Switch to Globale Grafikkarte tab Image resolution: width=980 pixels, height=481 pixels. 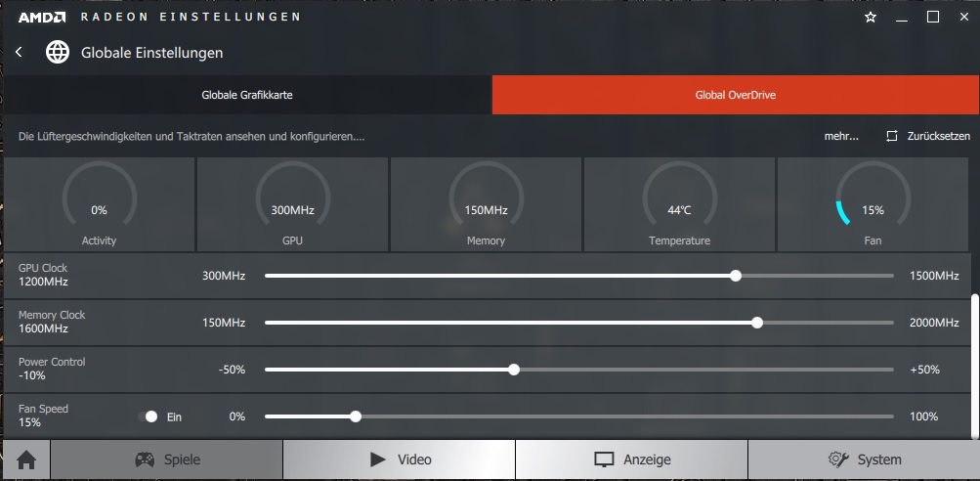point(247,95)
